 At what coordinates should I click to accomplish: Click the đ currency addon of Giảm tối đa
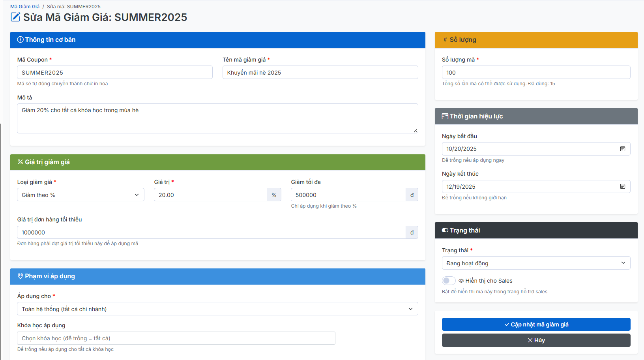click(412, 195)
